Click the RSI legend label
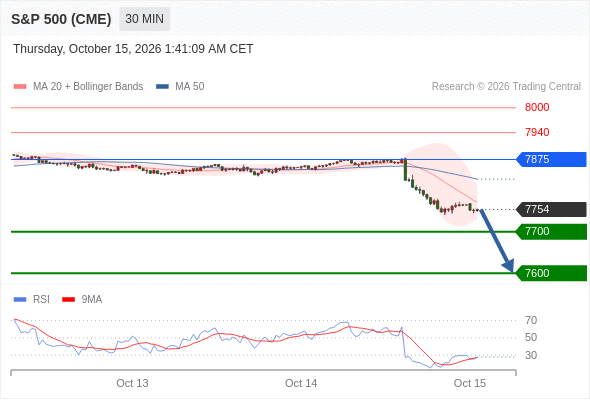 [41, 300]
